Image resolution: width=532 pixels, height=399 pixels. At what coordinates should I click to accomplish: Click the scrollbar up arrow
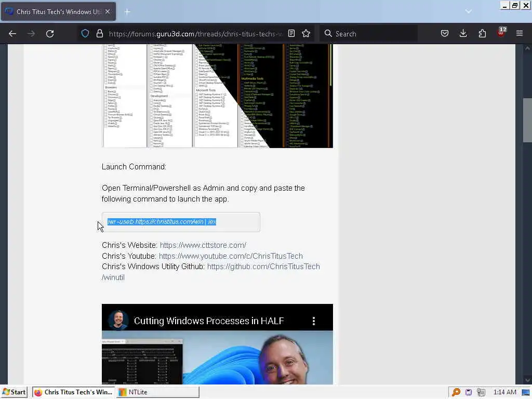[x=527, y=48]
